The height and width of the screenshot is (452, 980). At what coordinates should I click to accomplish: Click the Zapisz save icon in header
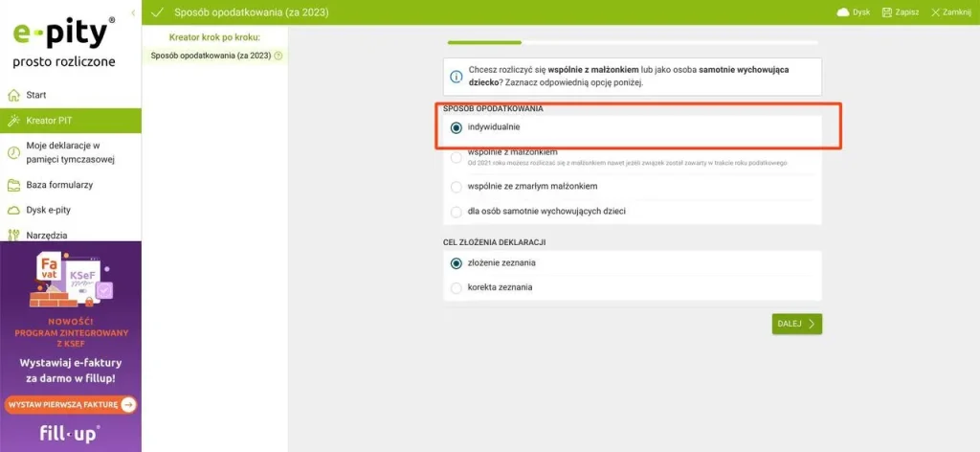888,12
